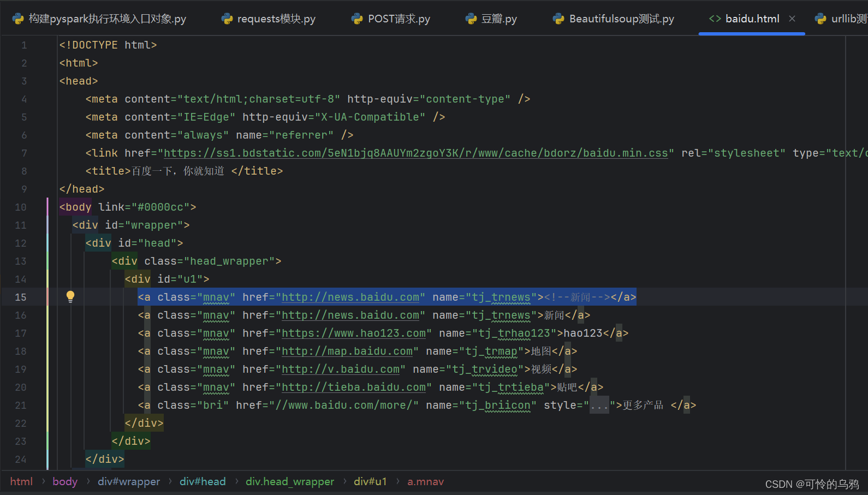Click line number 15 in the gutter

click(21, 297)
